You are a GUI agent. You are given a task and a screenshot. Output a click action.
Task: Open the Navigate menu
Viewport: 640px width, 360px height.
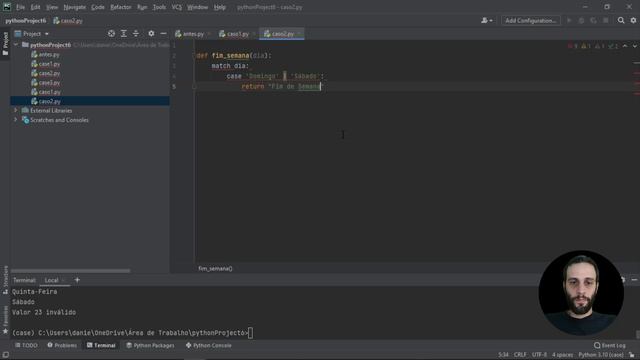click(75, 7)
